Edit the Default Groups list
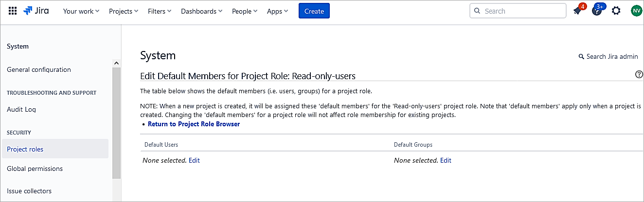 (446, 160)
